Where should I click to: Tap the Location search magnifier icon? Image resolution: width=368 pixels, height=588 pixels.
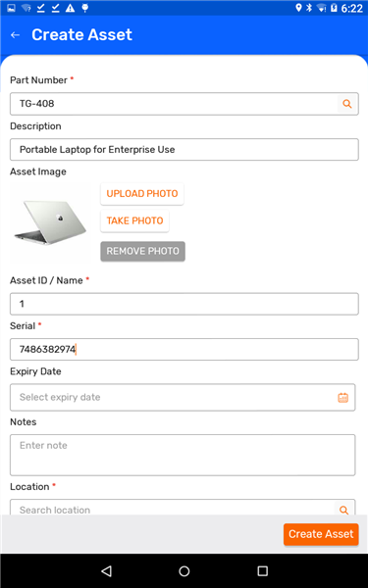(x=344, y=510)
